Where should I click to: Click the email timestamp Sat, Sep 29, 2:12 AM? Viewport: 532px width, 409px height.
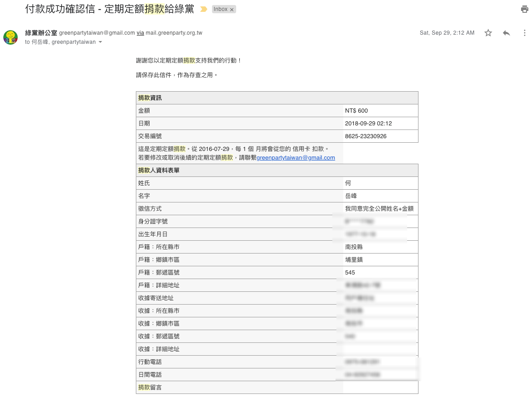pyautogui.click(x=447, y=33)
